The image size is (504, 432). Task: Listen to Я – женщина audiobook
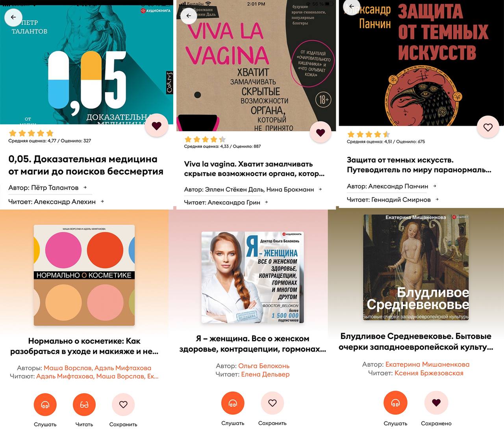pyautogui.click(x=233, y=403)
